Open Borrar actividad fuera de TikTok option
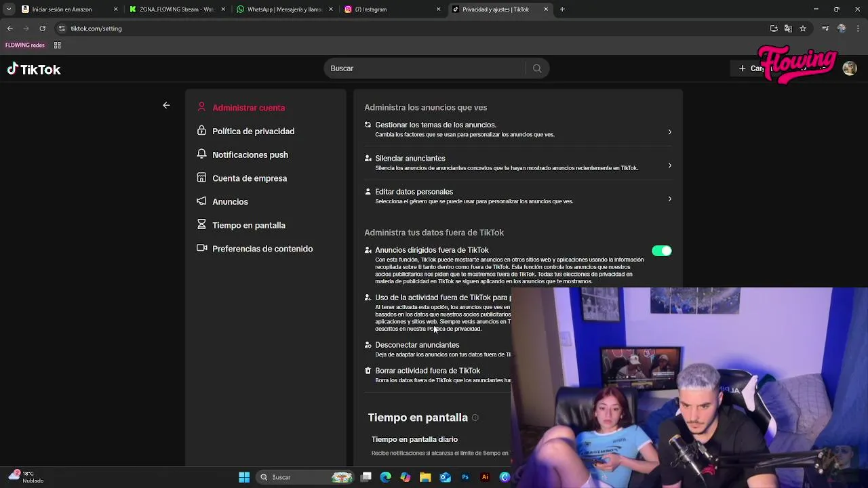This screenshot has height=488, width=868. tap(427, 371)
